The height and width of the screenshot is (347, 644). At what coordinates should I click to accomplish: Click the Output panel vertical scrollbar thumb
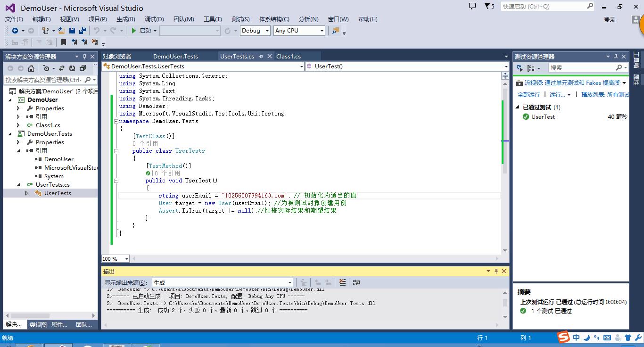(505, 303)
